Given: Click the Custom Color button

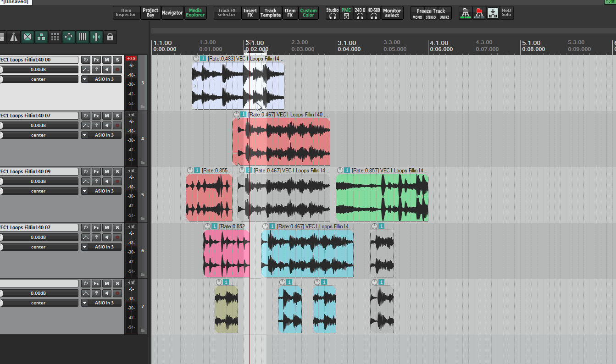Looking at the screenshot, I should pos(309,13).
